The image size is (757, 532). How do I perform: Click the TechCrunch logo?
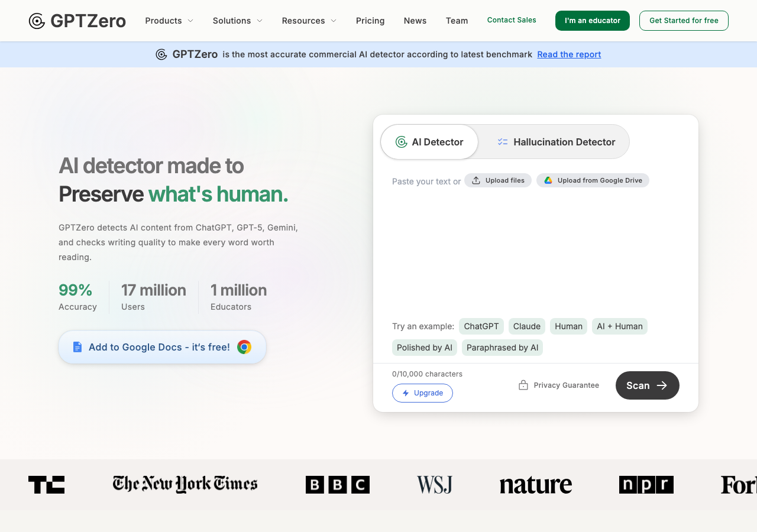(x=46, y=485)
